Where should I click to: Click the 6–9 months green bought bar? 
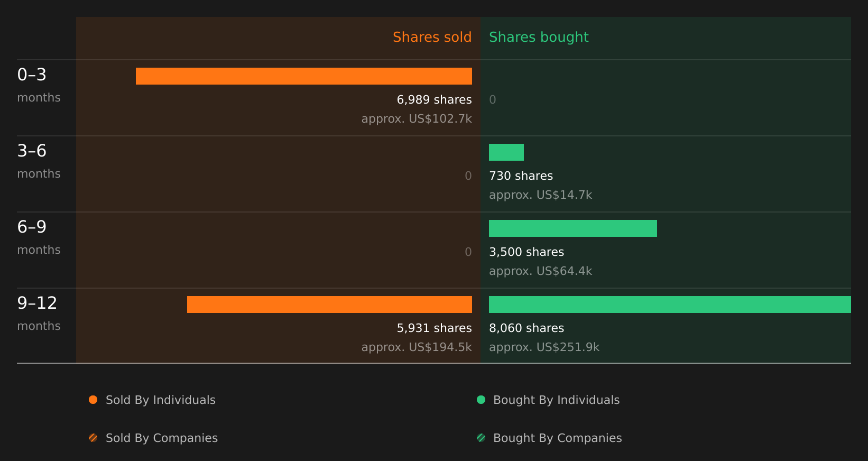coord(573,228)
